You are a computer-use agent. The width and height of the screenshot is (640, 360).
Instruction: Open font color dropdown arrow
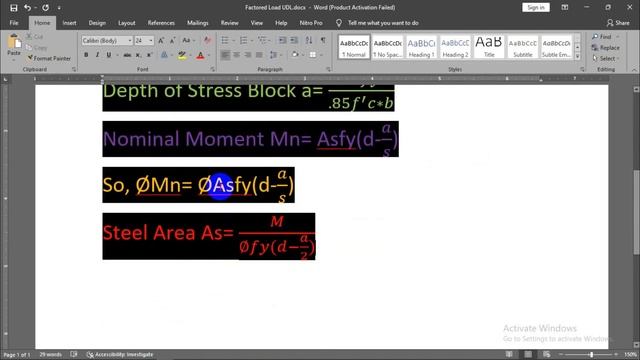pyautogui.click(x=209, y=55)
